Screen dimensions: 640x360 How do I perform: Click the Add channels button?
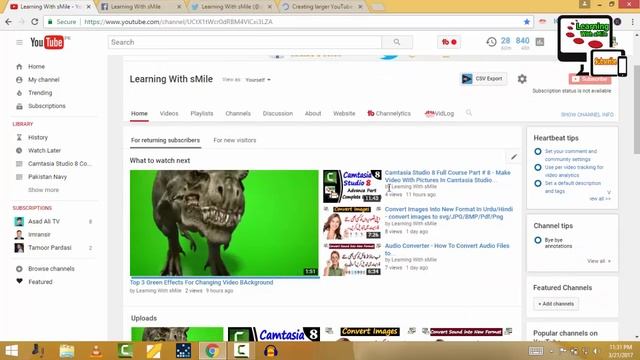coord(556,304)
